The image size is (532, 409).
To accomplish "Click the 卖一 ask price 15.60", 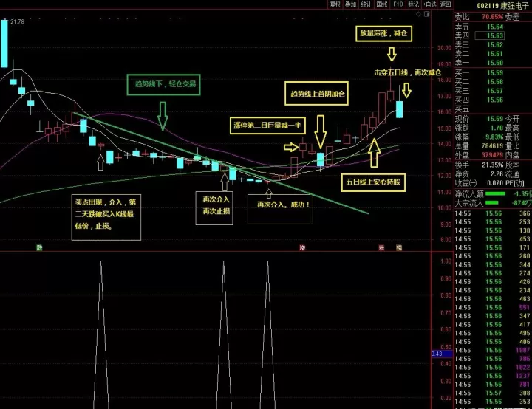I will coord(495,63).
